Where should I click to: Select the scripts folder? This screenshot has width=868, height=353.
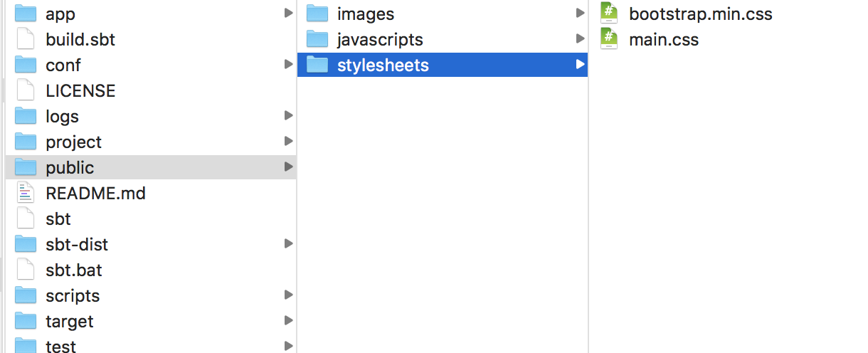point(151,295)
